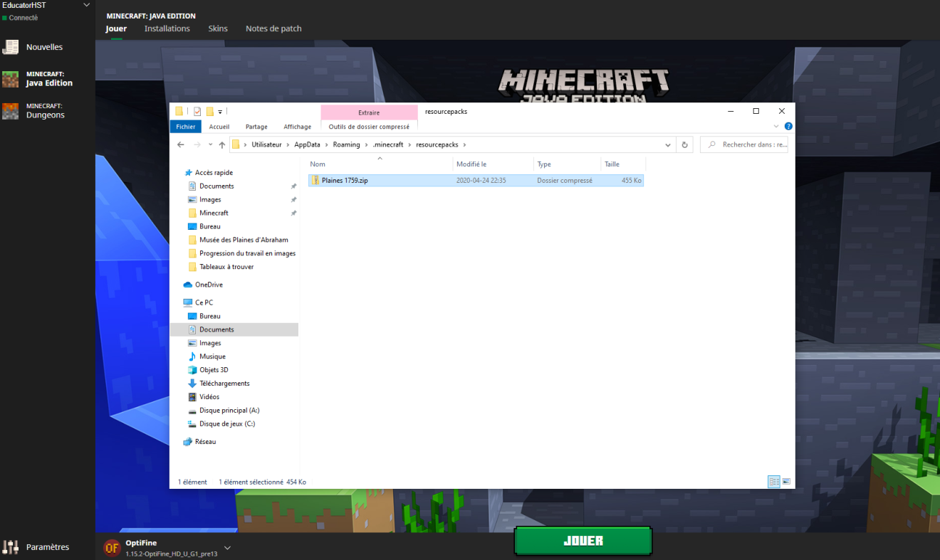Image resolution: width=940 pixels, height=560 pixels.
Task: Open Explorer Help with the blue question icon
Action: point(788,127)
